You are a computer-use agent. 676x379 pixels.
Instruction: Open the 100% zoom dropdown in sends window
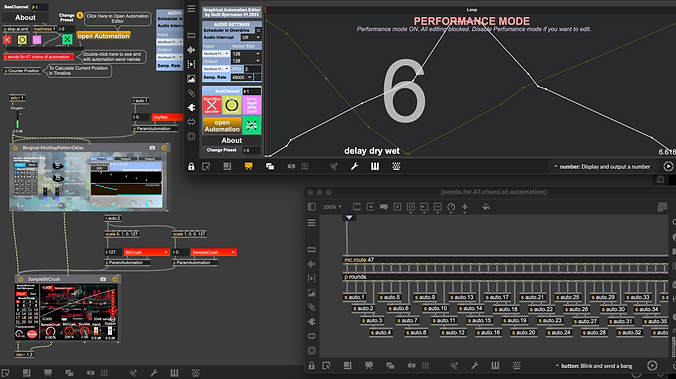click(x=332, y=207)
